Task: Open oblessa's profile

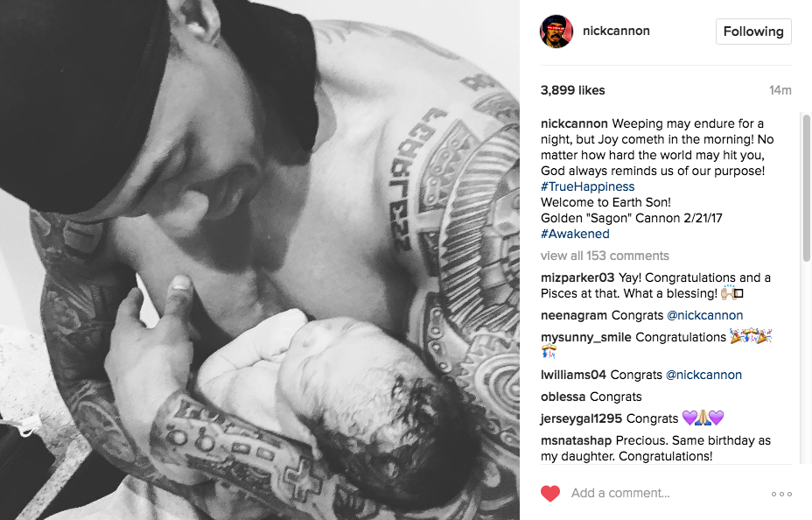Action: 563,397
